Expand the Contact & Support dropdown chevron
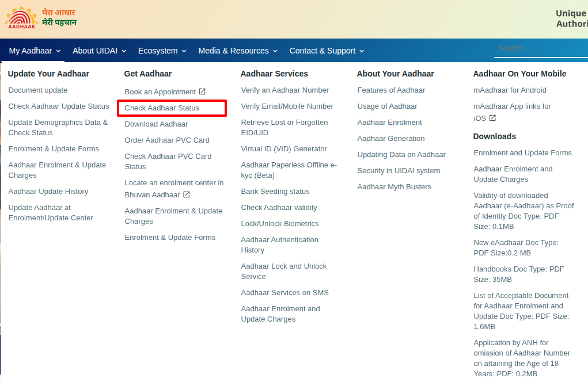Screen dimensions: 588x382 click(x=362, y=51)
